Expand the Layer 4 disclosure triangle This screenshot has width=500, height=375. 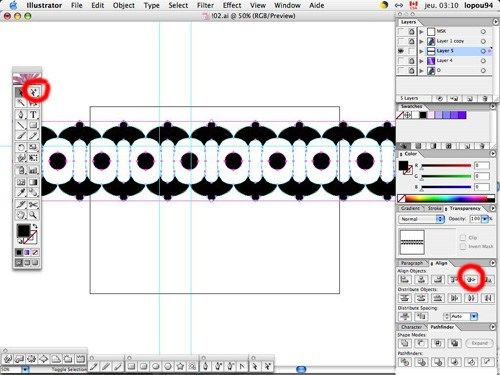(x=421, y=61)
